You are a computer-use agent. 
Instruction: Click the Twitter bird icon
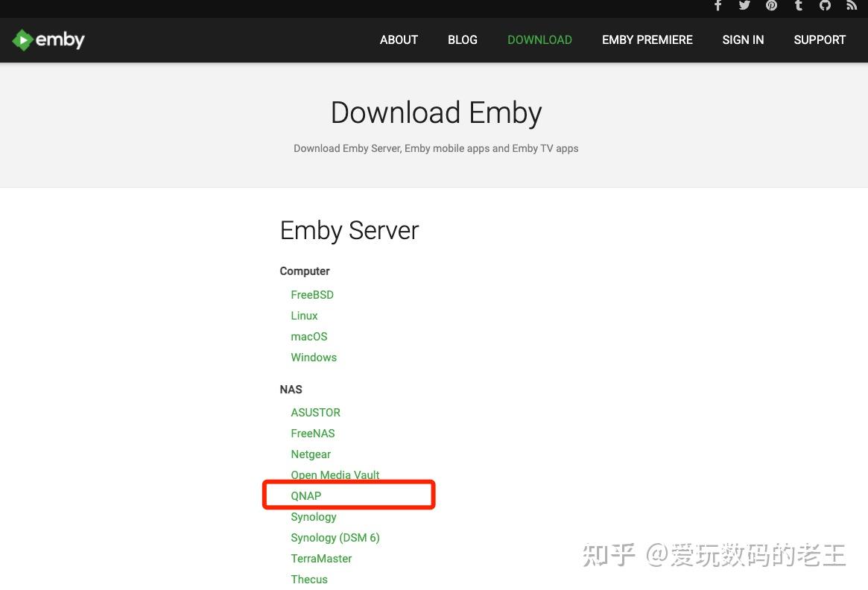click(744, 6)
